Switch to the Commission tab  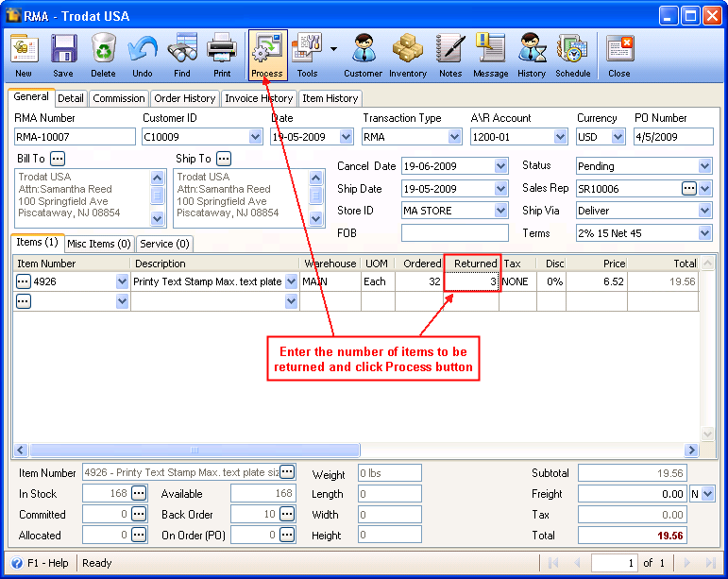coord(119,98)
